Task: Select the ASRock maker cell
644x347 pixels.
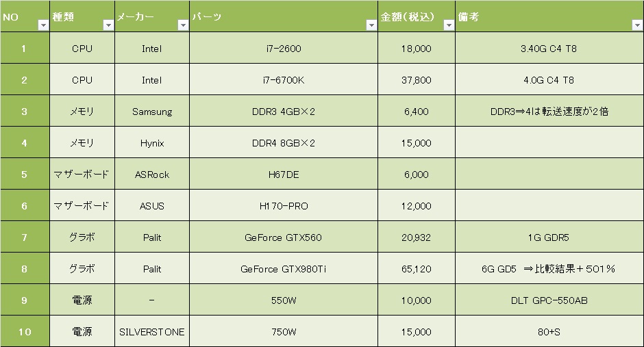Action: pyautogui.click(x=151, y=175)
